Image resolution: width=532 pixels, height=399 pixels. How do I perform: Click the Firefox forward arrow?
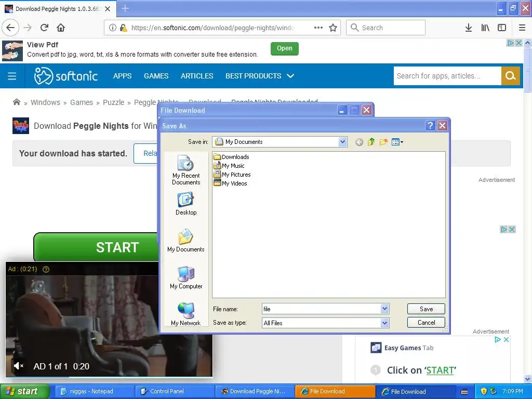pyautogui.click(x=28, y=28)
